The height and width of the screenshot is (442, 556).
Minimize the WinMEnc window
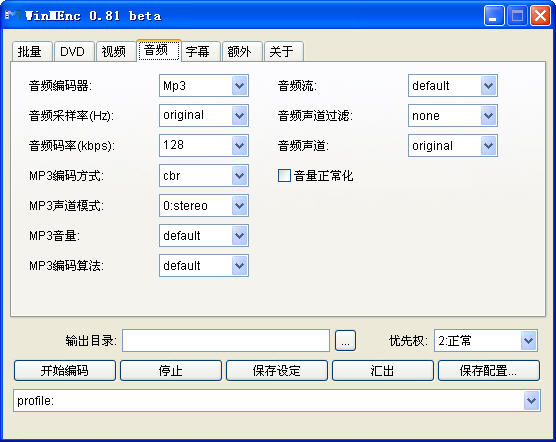[494, 16]
